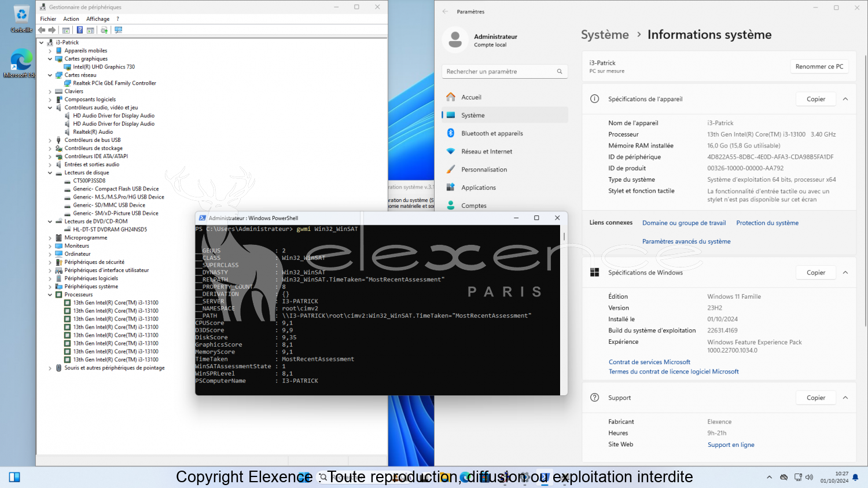Open Paramètres avancés du système link
The image size is (868, 488).
686,241
